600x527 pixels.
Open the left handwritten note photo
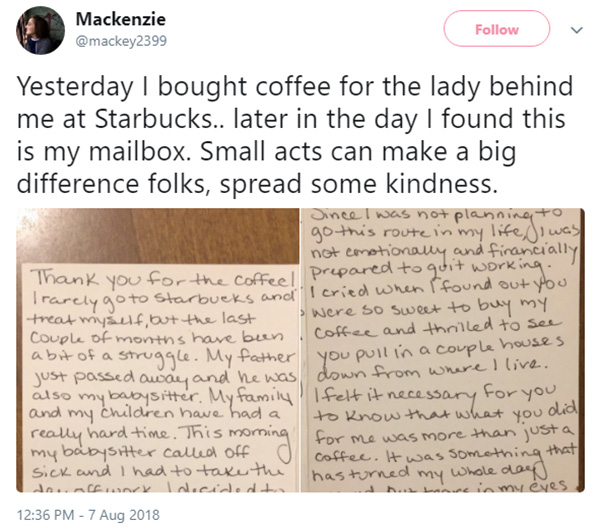(157, 350)
